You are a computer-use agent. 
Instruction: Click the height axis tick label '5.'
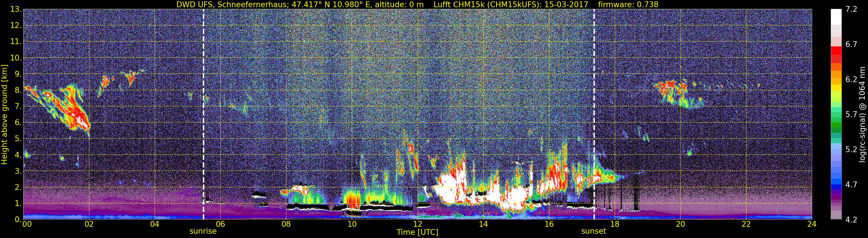(18, 139)
